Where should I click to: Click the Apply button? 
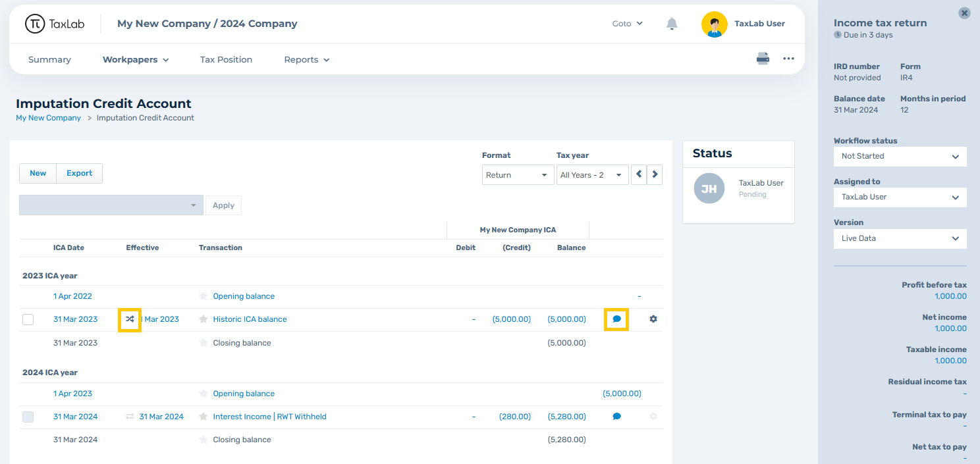click(223, 205)
